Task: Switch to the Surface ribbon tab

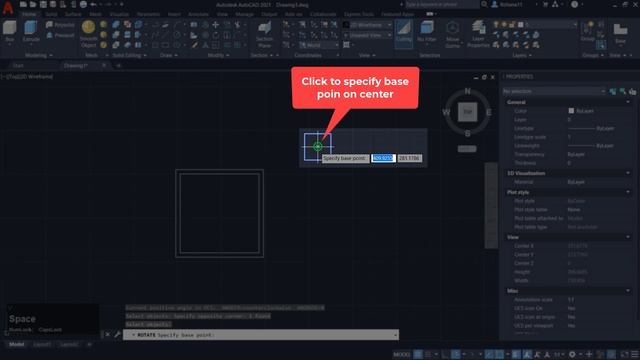Action: pyautogui.click(x=73, y=14)
